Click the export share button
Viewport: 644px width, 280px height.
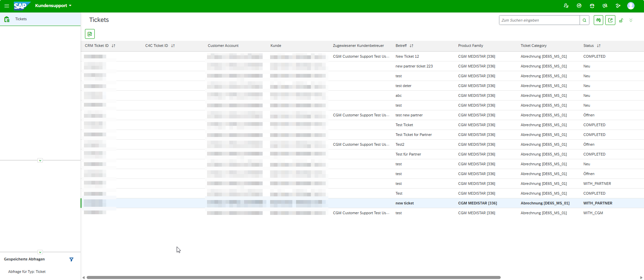(x=610, y=20)
